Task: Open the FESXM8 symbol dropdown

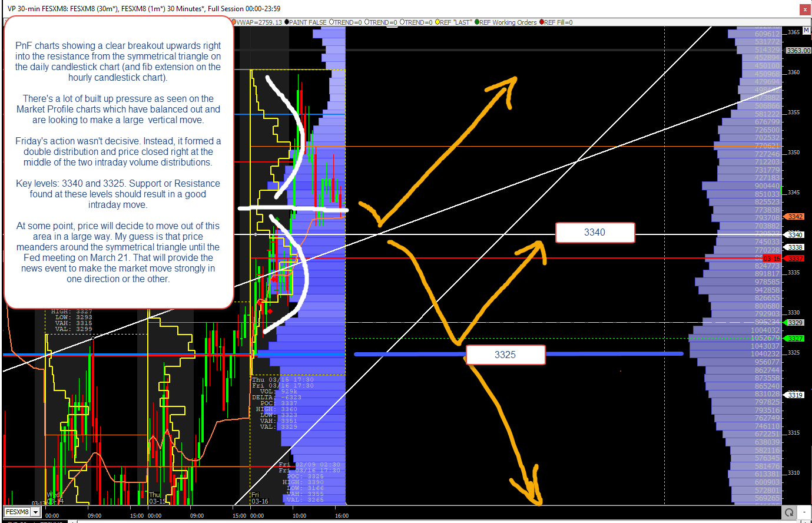Action: coord(35,512)
